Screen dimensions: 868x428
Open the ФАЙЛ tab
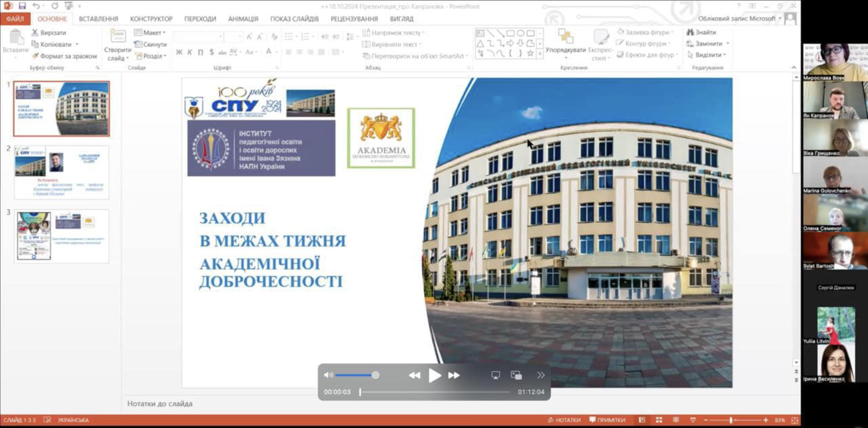click(x=15, y=19)
